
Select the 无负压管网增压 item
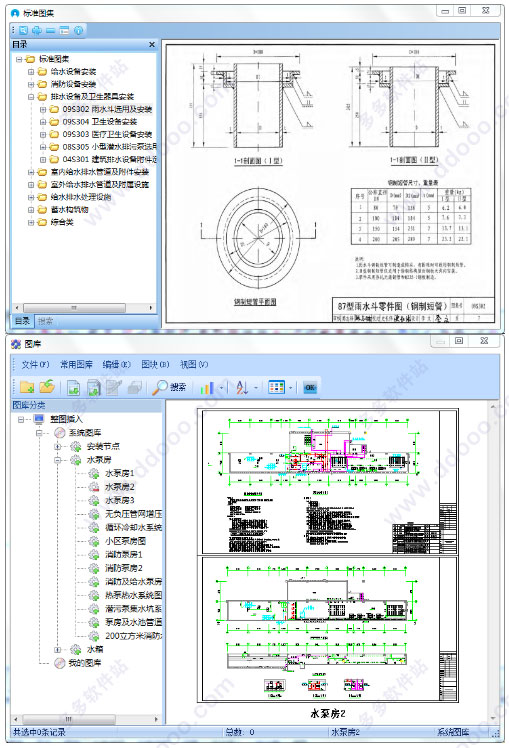[x=133, y=514]
